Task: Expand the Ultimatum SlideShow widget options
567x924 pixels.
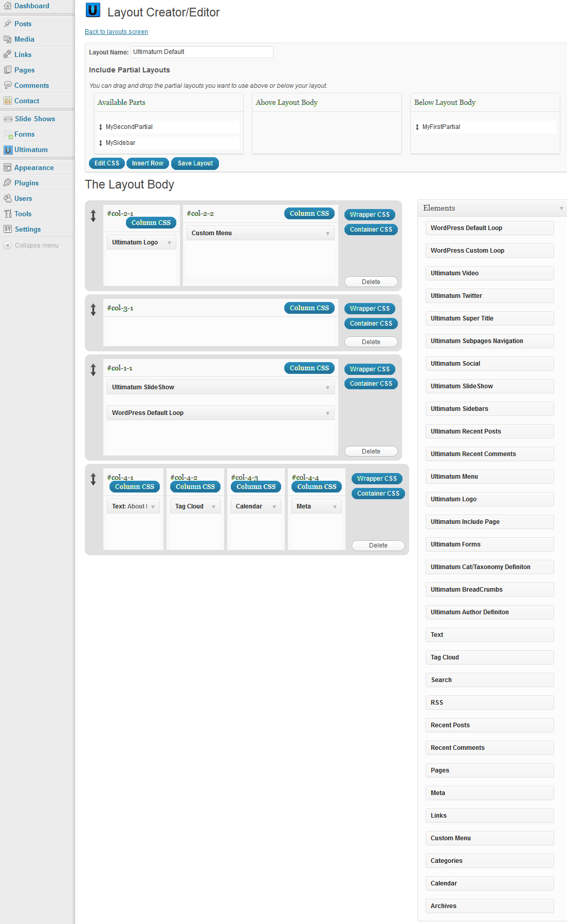Action: coord(327,388)
